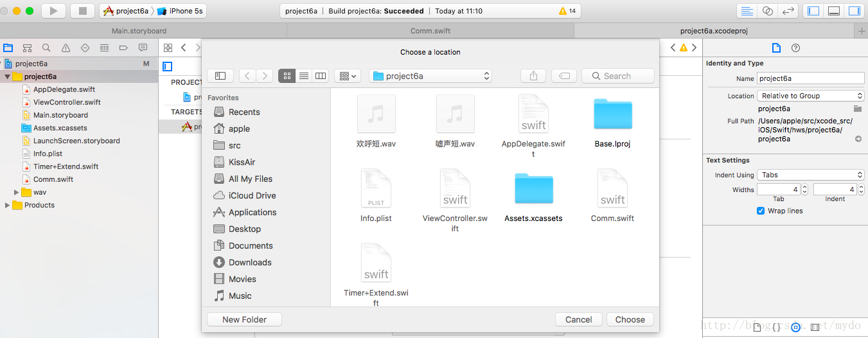Toggle the sidebar in the file dialog
This screenshot has height=338, width=868.
[220, 76]
